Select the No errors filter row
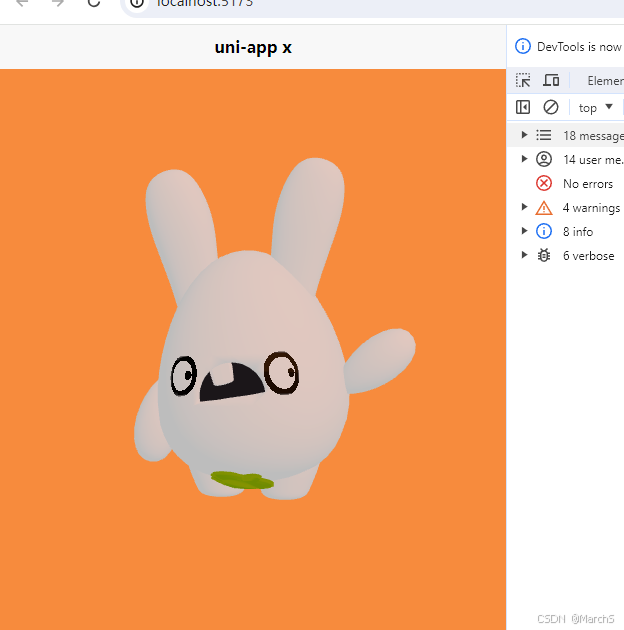Viewport: 624px width, 630px height. [x=566, y=184]
